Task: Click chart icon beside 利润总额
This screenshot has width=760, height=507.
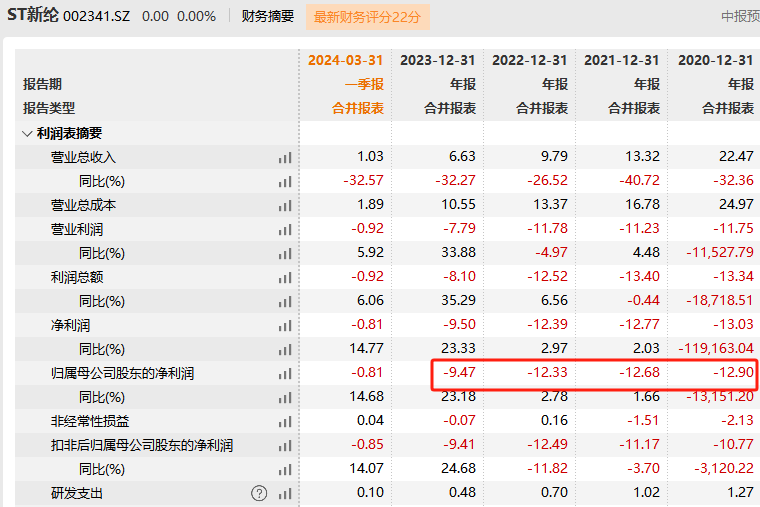Action: [x=285, y=277]
